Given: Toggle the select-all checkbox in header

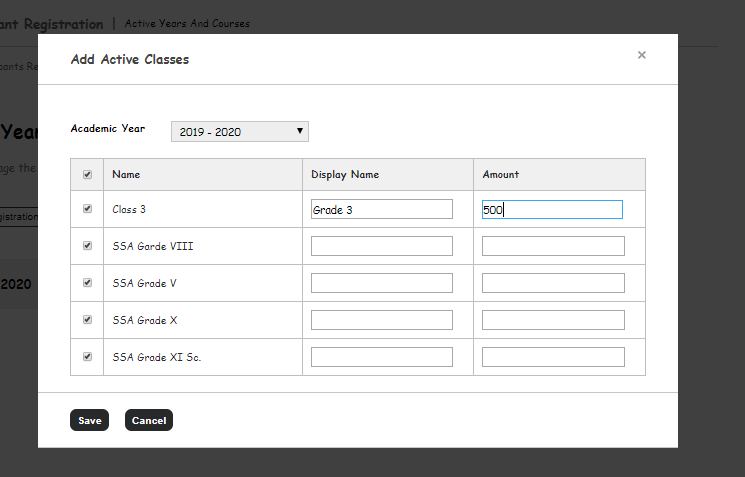Looking at the screenshot, I should coord(87,175).
